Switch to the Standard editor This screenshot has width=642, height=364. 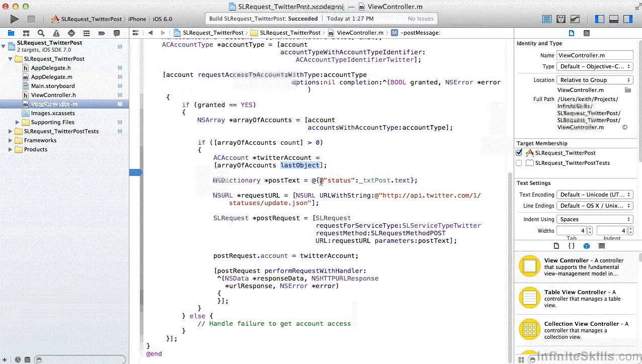tap(547, 19)
